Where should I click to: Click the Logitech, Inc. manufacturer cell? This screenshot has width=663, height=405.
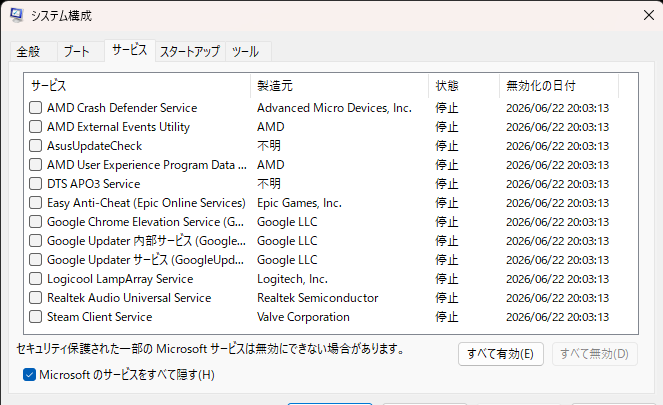(293, 279)
